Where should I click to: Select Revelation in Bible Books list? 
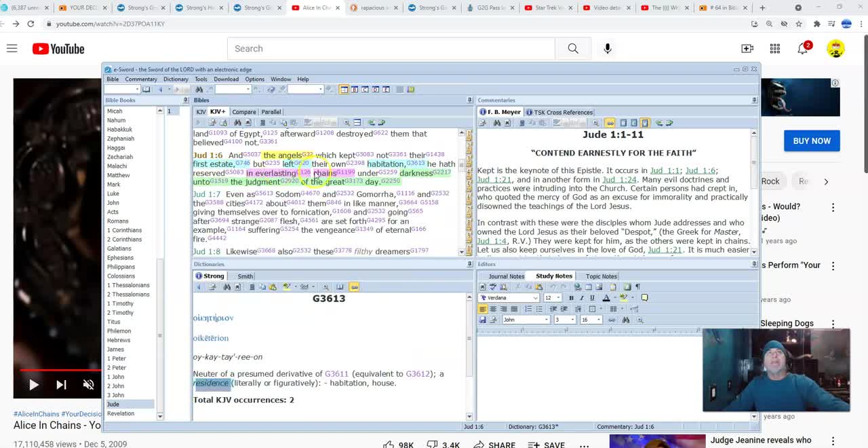[x=121, y=413]
